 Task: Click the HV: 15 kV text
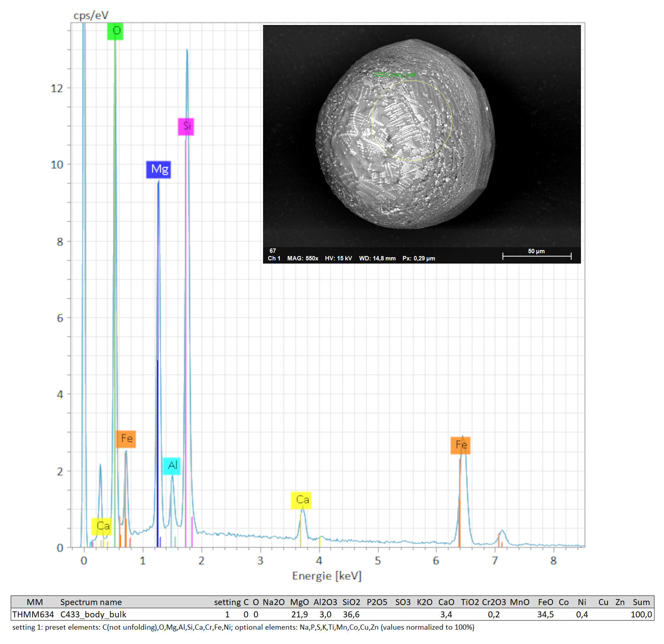338,258
